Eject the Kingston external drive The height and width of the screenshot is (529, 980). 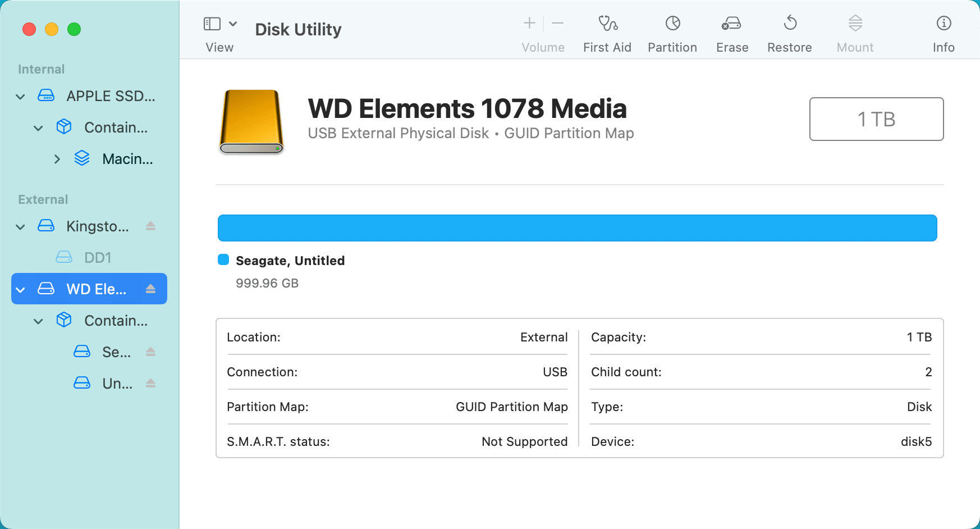(150, 226)
